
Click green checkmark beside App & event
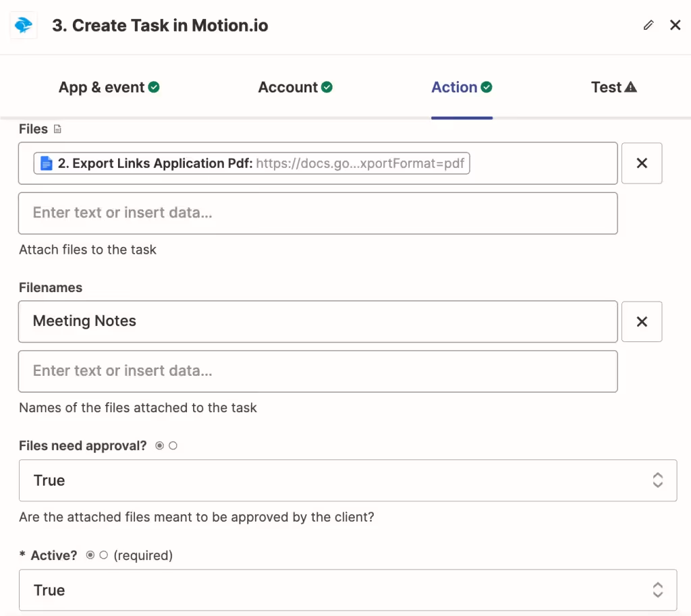click(154, 87)
